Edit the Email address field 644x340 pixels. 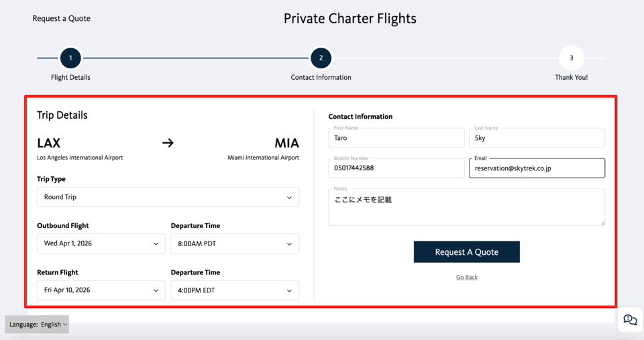pos(537,168)
